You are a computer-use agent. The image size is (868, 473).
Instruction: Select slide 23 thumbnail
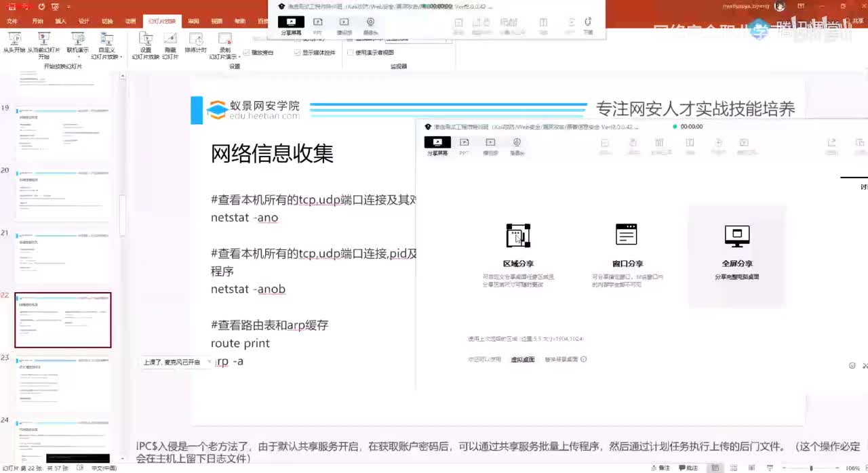click(x=63, y=383)
